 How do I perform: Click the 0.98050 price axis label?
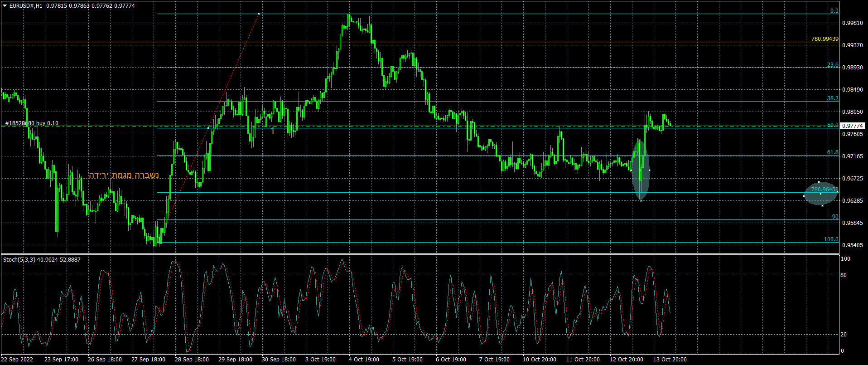[x=852, y=112]
